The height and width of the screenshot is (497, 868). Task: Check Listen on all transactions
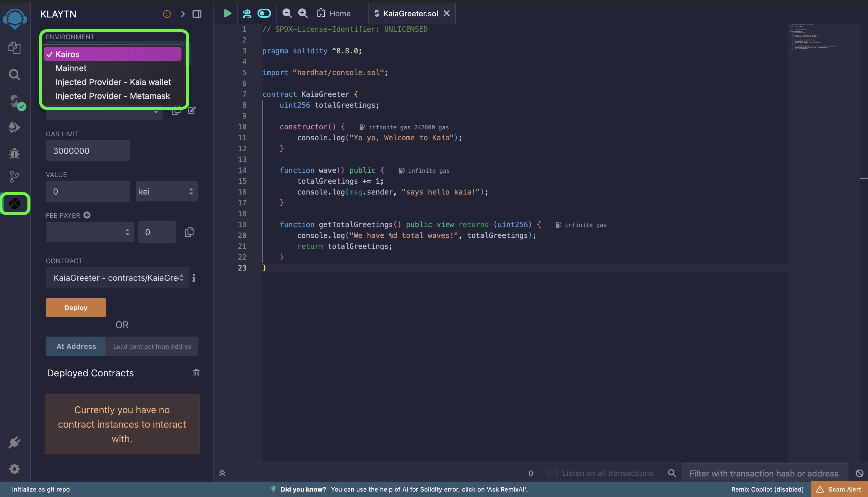(x=552, y=473)
